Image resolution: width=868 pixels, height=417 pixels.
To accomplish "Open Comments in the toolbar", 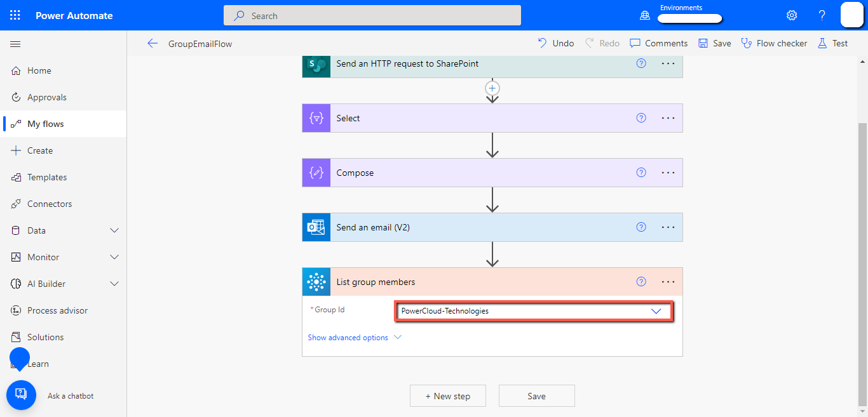I will point(658,43).
